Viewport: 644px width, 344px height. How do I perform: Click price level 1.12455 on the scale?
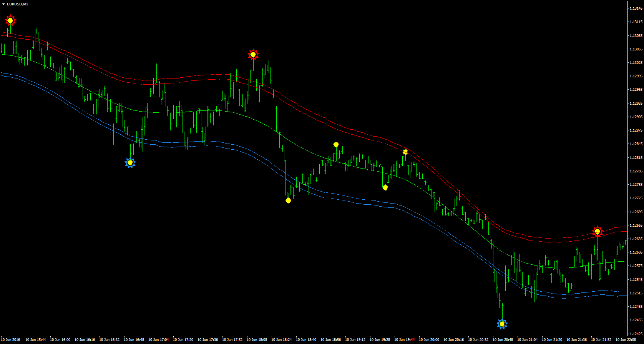[x=636, y=320]
